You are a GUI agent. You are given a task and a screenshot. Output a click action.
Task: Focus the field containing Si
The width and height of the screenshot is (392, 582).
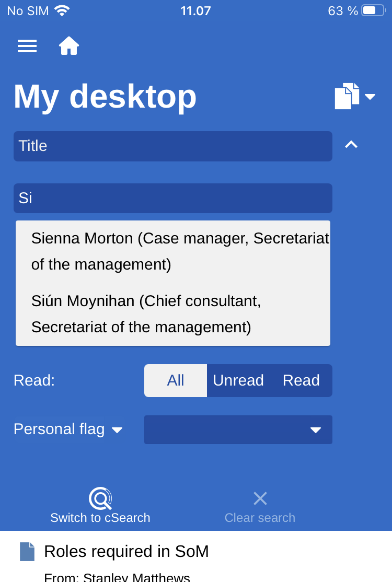tap(173, 198)
